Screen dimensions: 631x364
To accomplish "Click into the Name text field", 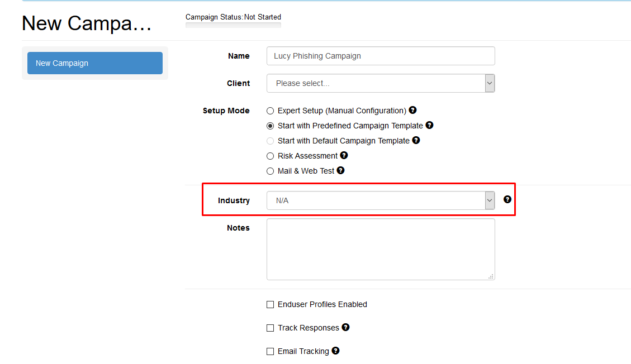I will coord(381,56).
